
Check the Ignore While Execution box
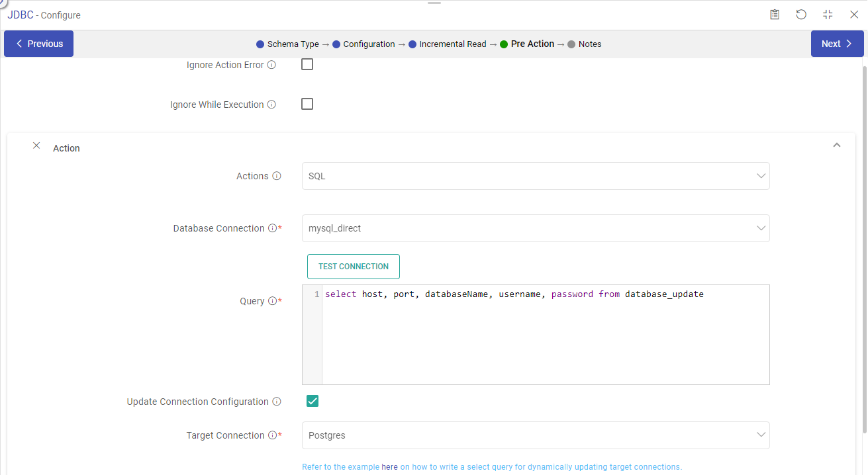[x=307, y=104]
